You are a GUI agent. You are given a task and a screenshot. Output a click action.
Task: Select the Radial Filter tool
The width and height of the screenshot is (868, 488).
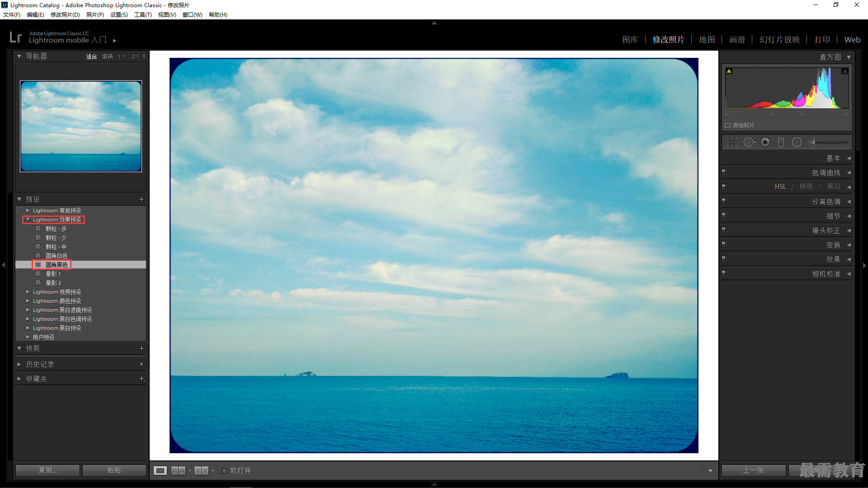pos(797,142)
